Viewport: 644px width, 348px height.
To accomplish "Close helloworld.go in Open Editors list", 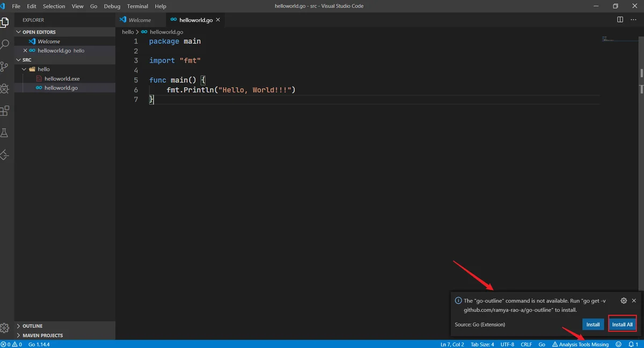I will 25,50.
